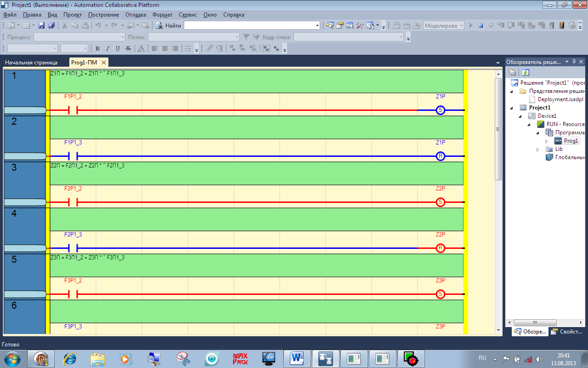Toggle Italic formatting
This screenshot has height=368, width=588.
coord(107,48)
